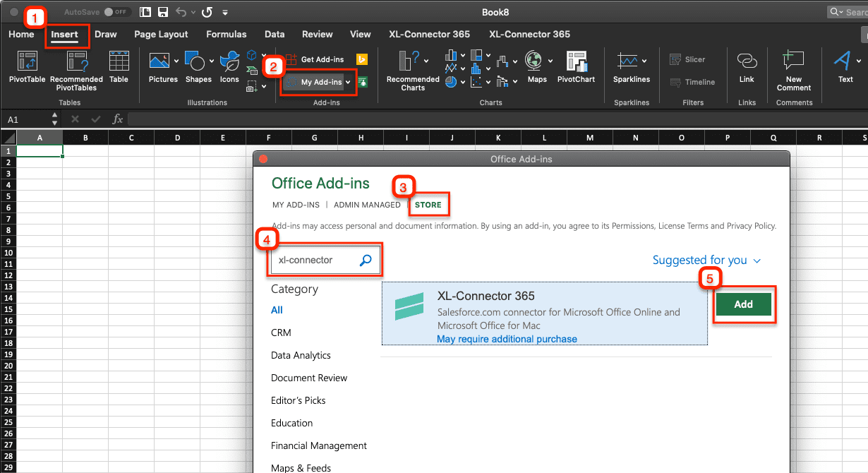Toggle the AutoSave switch

click(118, 12)
